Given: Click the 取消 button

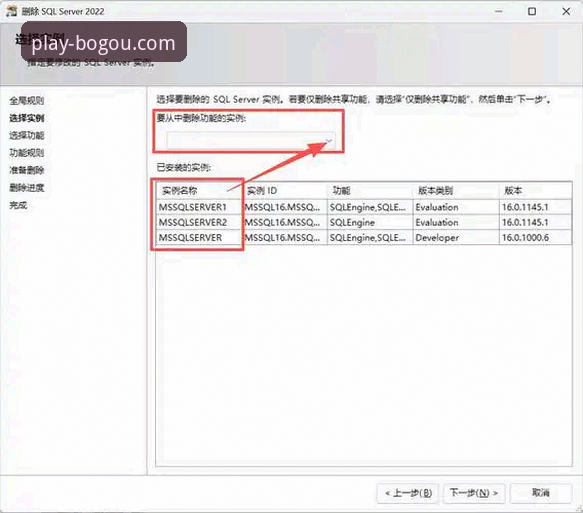Looking at the screenshot, I should pyautogui.click(x=541, y=493).
